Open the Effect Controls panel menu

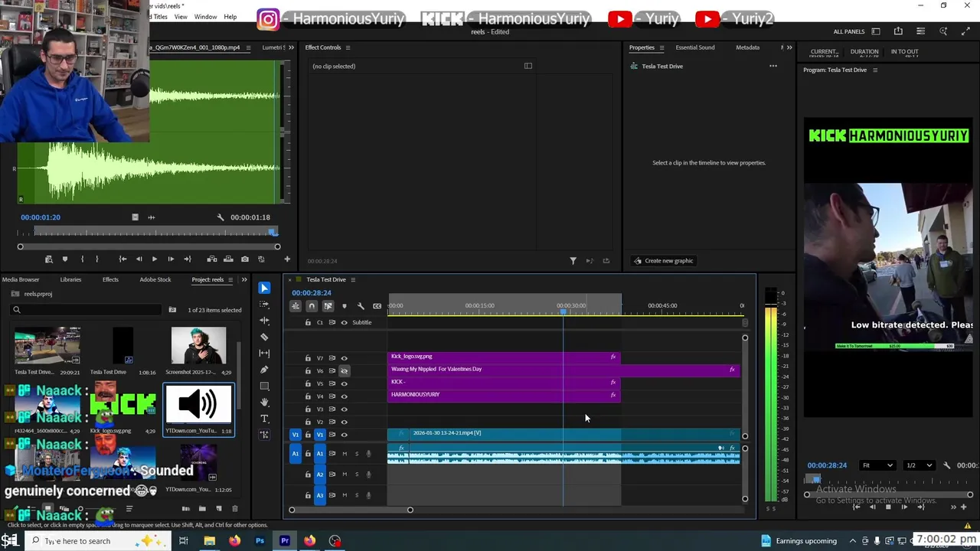(x=348, y=47)
